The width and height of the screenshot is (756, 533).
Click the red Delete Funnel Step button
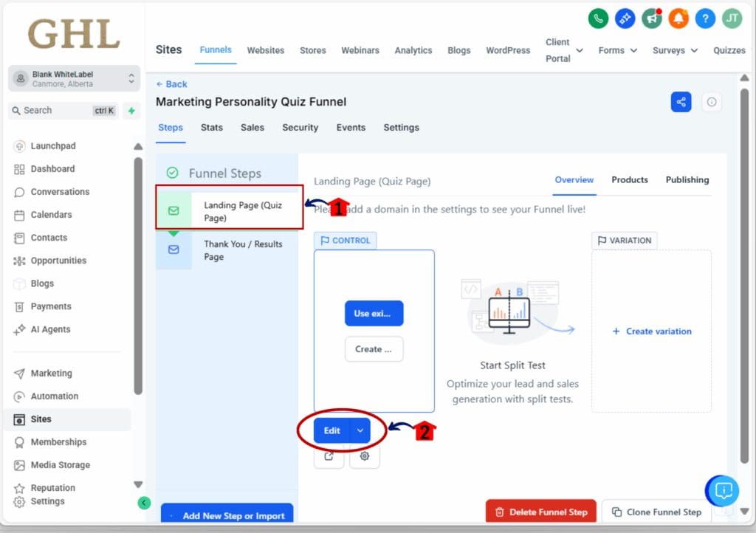tap(540, 512)
